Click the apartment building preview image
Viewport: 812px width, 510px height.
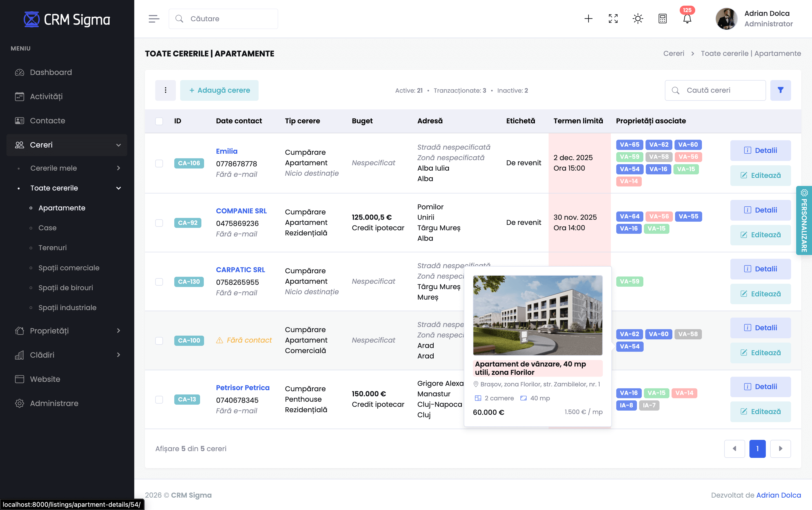coord(538,315)
